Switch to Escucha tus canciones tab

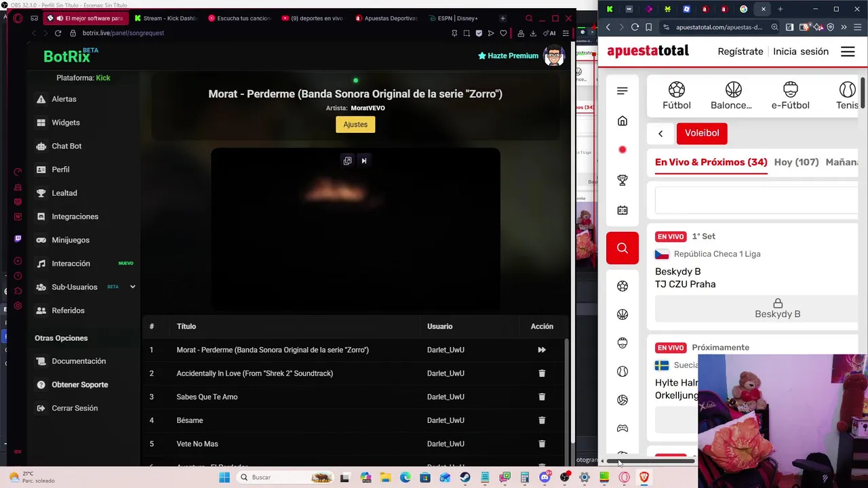point(239,18)
